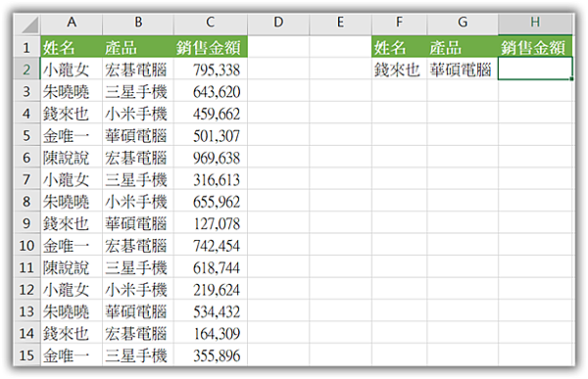Click the fill handle of cell H2
The width and height of the screenshot is (588, 379).
click(571, 78)
